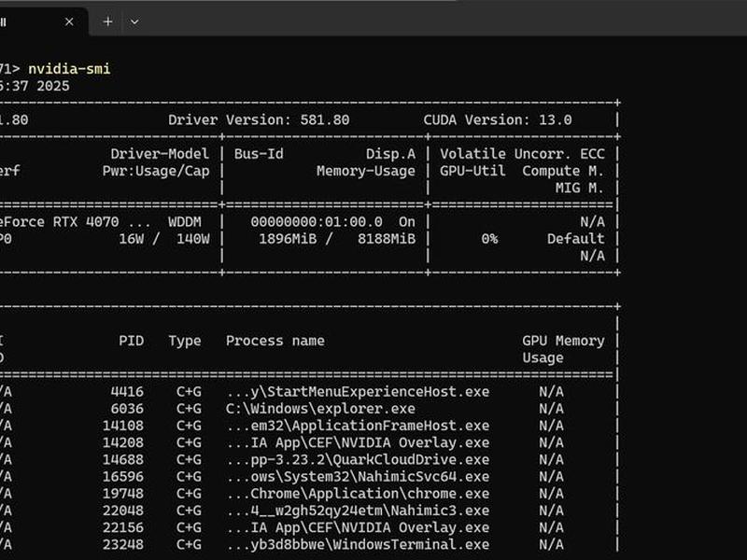Close the current terminal tab
Screen dimensions: 747x560
(69, 21)
